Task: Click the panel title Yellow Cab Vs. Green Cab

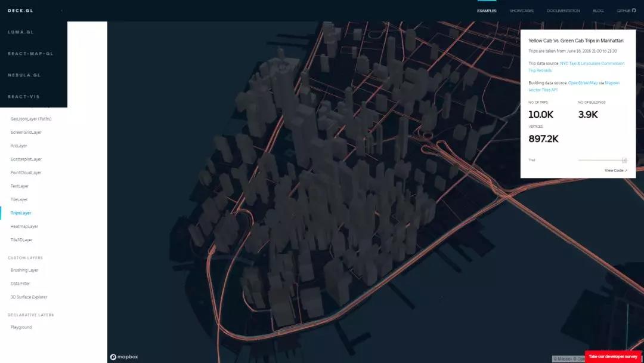Action: [576, 41]
